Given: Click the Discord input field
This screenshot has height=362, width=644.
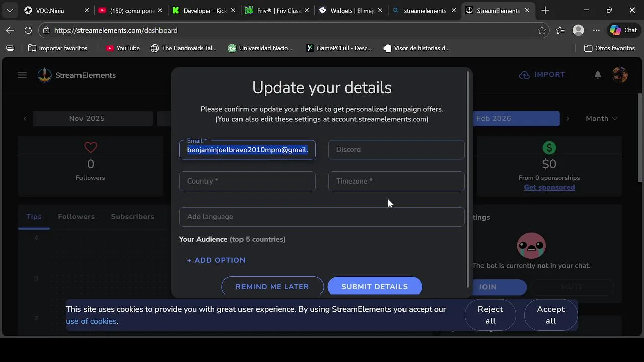Looking at the screenshot, I should pyautogui.click(x=396, y=150).
